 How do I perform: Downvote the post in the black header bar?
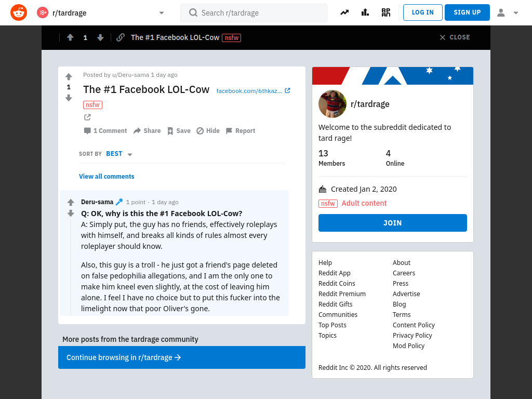click(100, 37)
